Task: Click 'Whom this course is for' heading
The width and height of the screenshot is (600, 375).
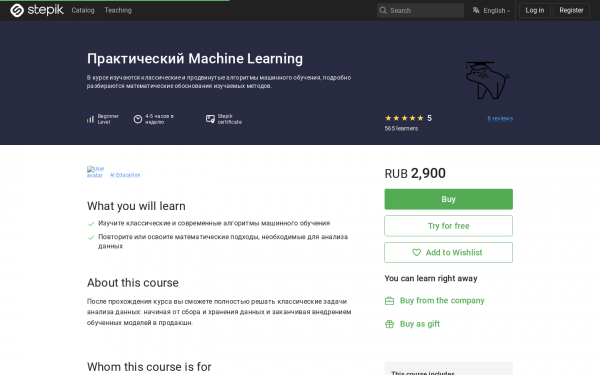Action: point(149,367)
